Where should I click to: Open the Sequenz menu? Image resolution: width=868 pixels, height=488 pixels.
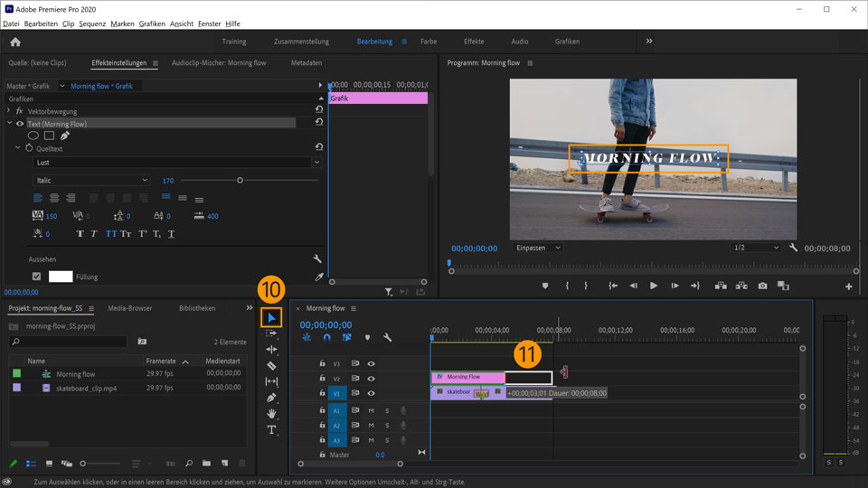[92, 23]
